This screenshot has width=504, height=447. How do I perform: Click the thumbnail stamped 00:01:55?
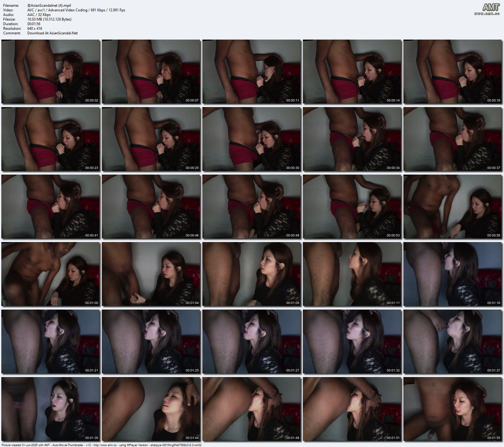point(453,409)
